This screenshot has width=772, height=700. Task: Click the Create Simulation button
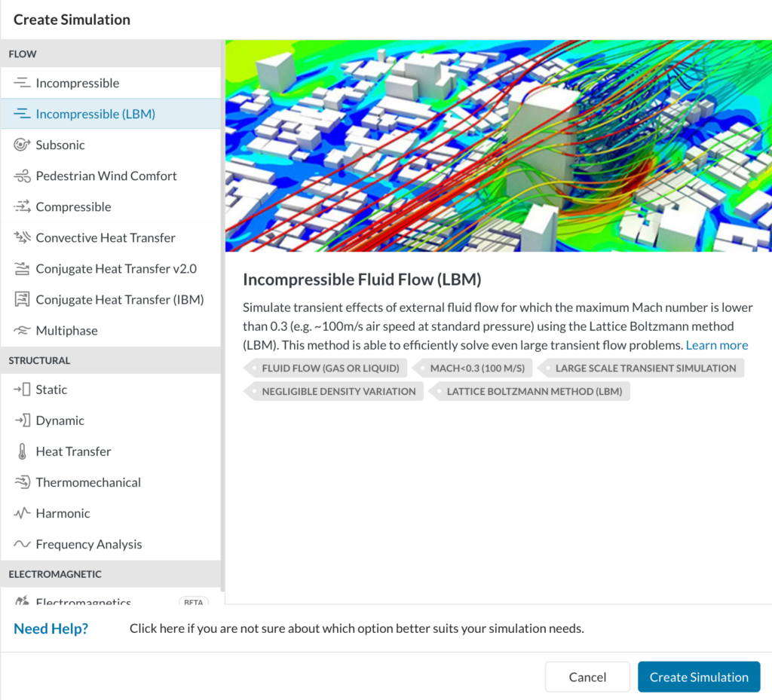(699, 677)
